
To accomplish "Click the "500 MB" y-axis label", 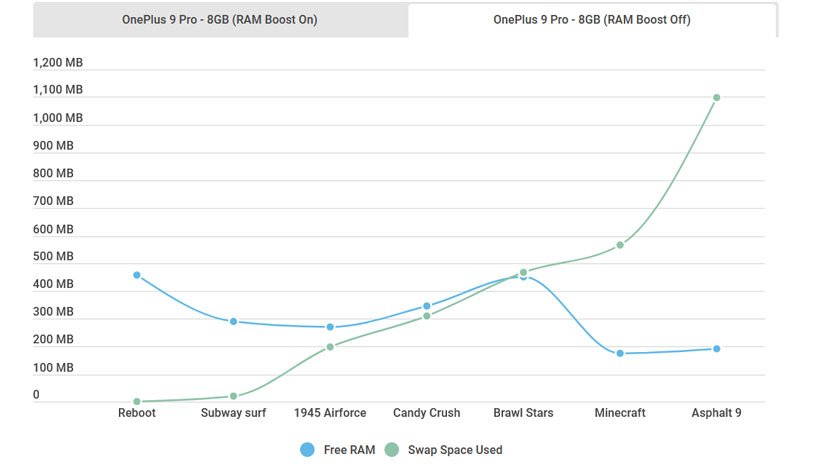I will (x=53, y=256).
